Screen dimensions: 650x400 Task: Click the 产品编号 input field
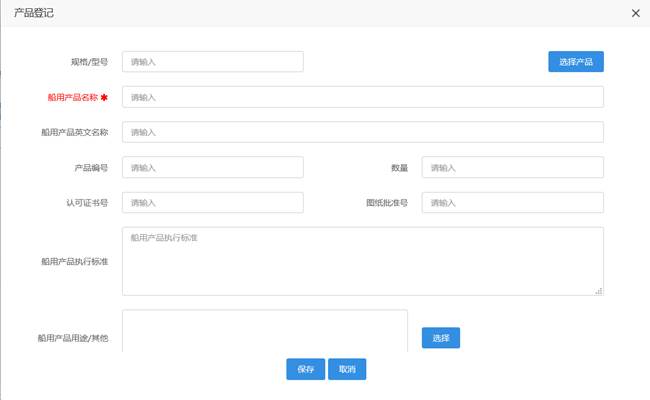click(x=212, y=167)
